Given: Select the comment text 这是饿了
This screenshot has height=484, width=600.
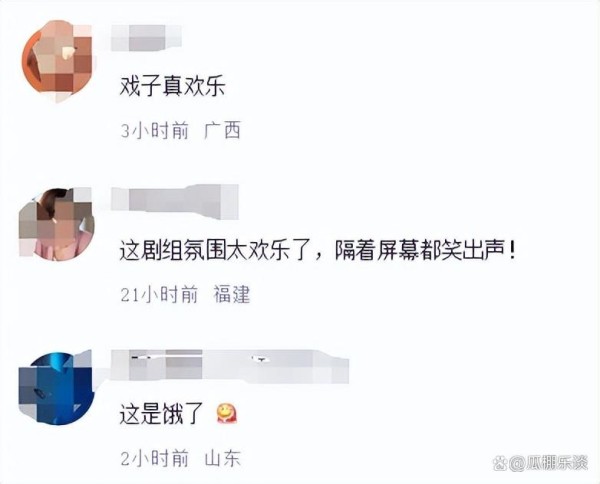Looking at the screenshot, I should [x=161, y=414].
